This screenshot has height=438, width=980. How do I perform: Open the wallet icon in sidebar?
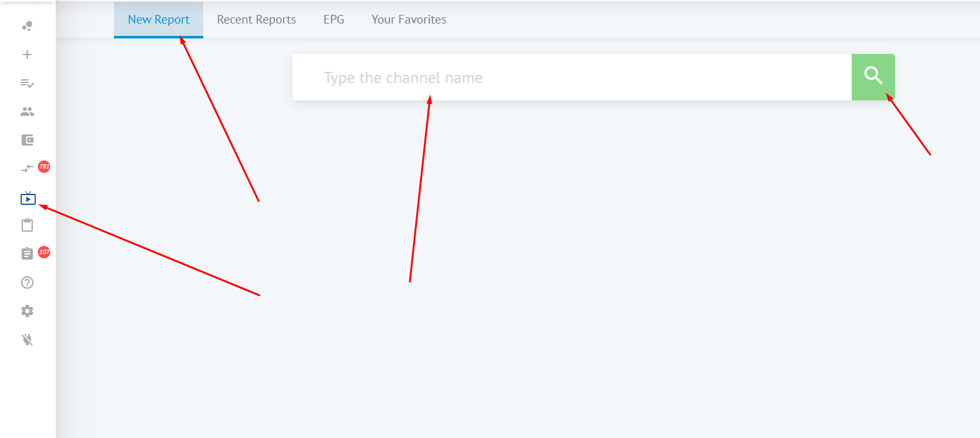[27, 140]
